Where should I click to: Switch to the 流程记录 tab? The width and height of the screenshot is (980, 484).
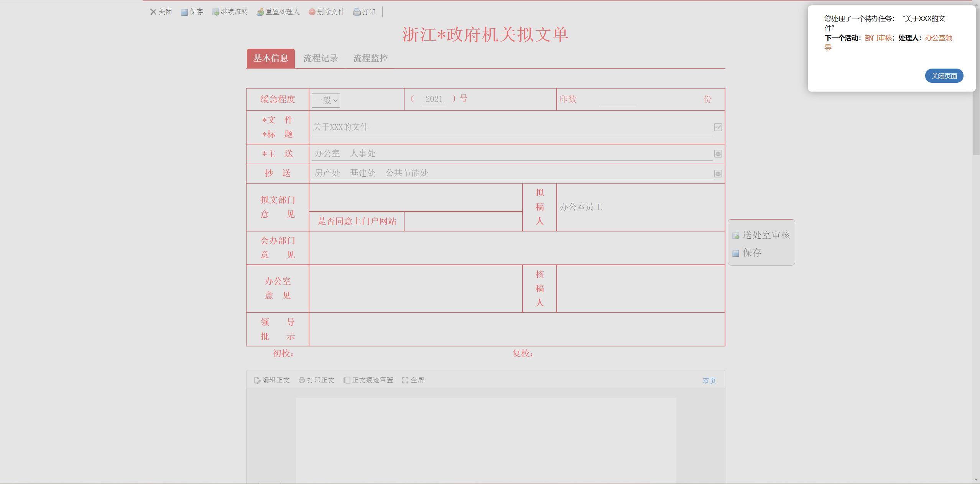pos(321,58)
